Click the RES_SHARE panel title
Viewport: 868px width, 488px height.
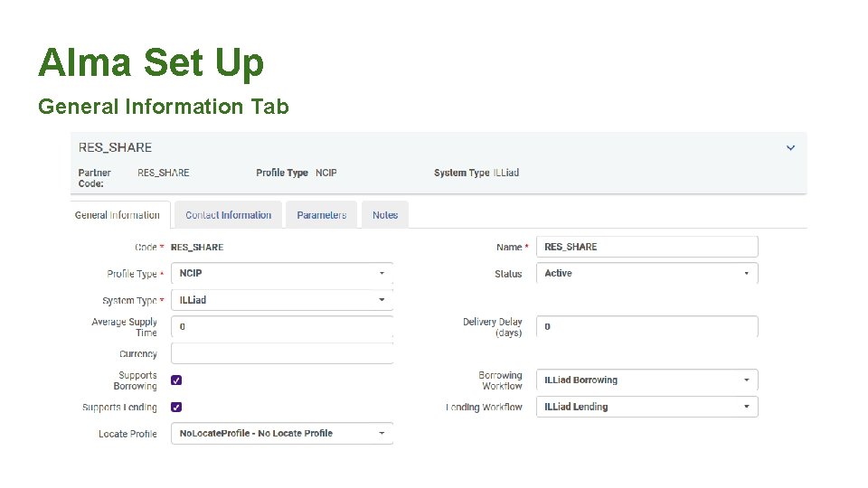[x=115, y=147]
